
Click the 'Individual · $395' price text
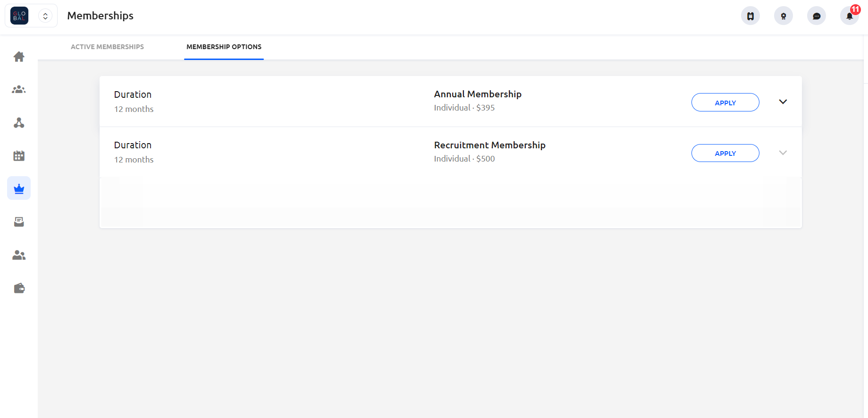(x=464, y=108)
